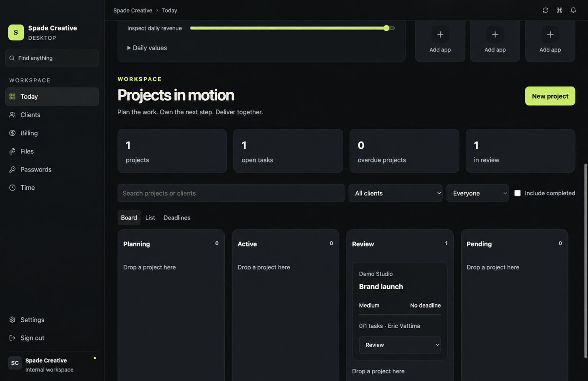Click the Time clock icon
Screen dimensions: 588x381
pyautogui.click(x=12, y=188)
